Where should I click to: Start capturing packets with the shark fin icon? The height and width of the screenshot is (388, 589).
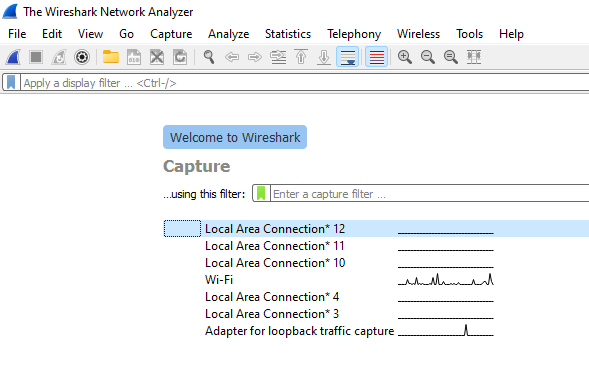[13, 57]
